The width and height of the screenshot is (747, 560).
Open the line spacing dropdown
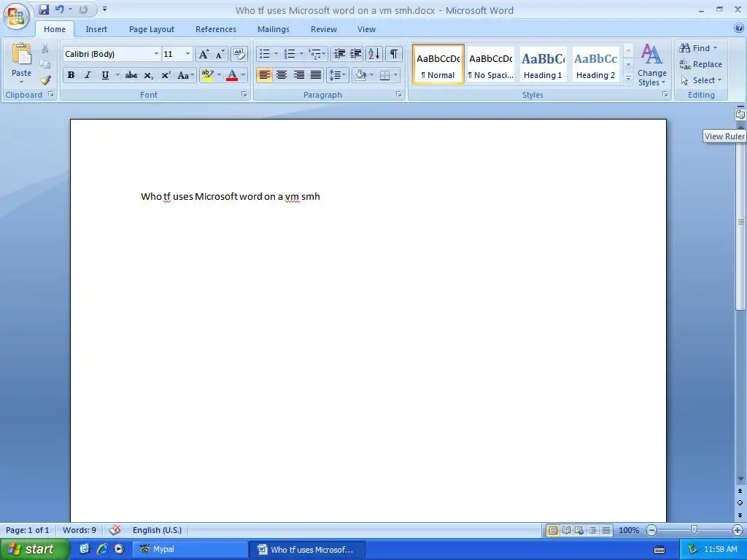click(x=338, y=75)
